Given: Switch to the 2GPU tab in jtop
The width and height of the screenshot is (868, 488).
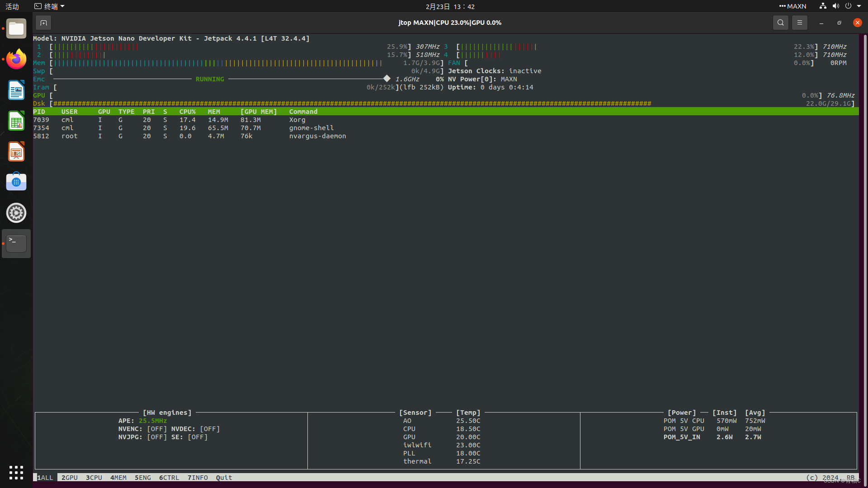Looking at the screenshot, I should click(69, 477).
